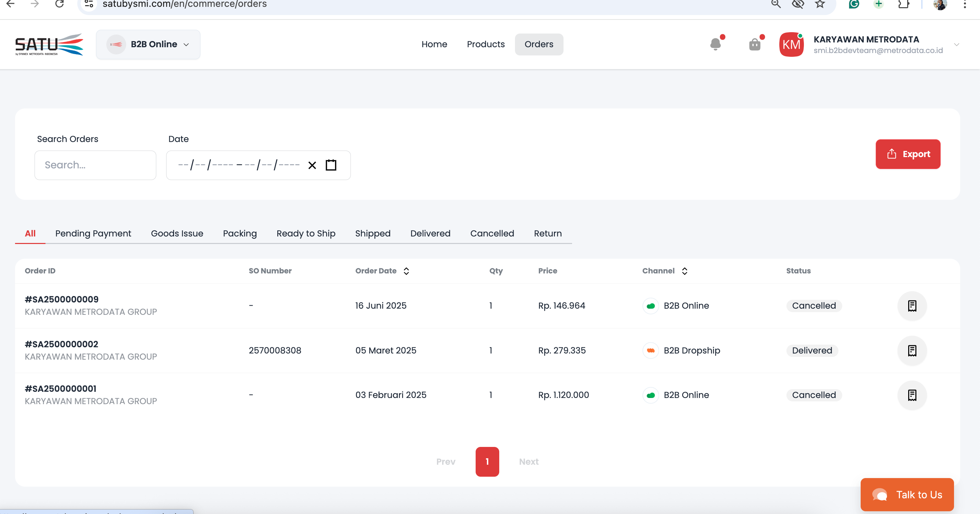This screenshot has height=514, width=980.
Task: Clear the date range with X icon
Action: pos(312,165)
